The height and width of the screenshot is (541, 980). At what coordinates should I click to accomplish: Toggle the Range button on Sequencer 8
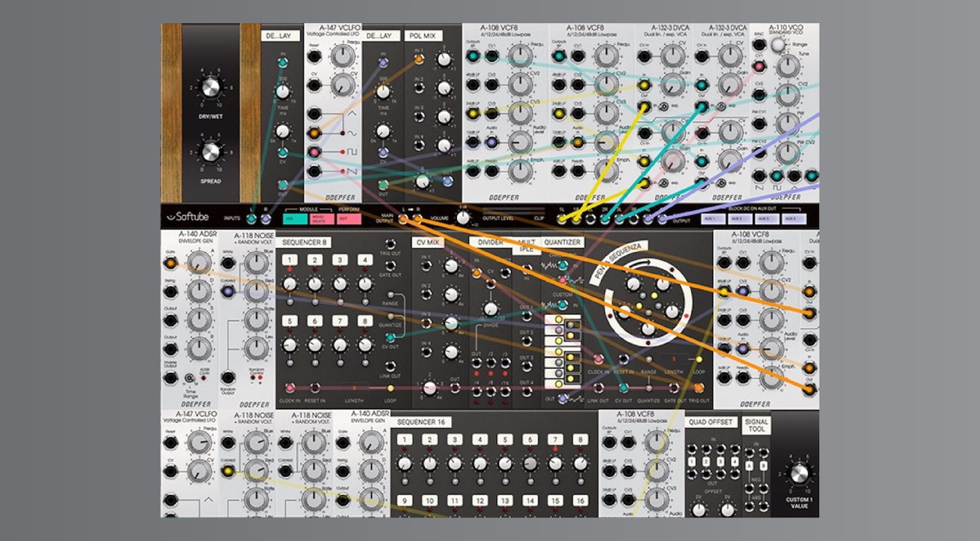391,295
